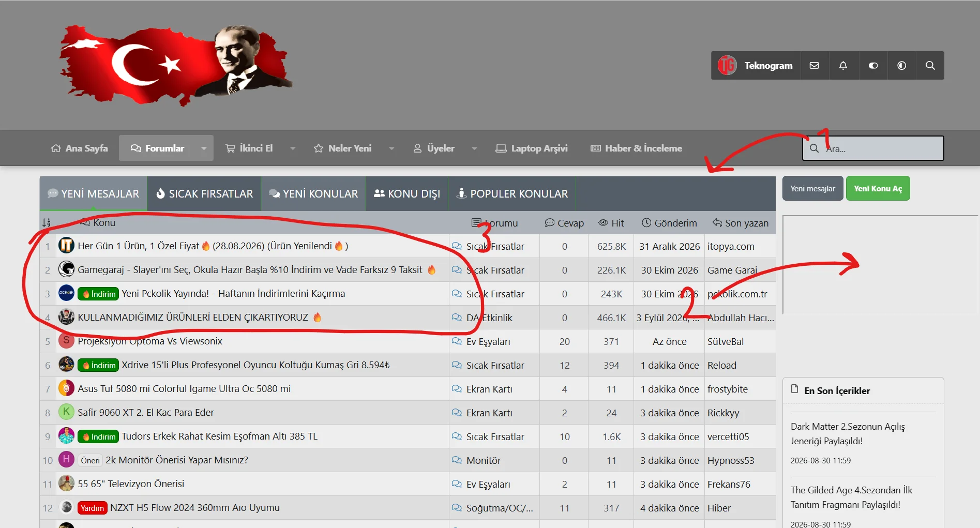Open the private messages envelope icon
This screenshot has height=528, width=980.
(814, 66)
